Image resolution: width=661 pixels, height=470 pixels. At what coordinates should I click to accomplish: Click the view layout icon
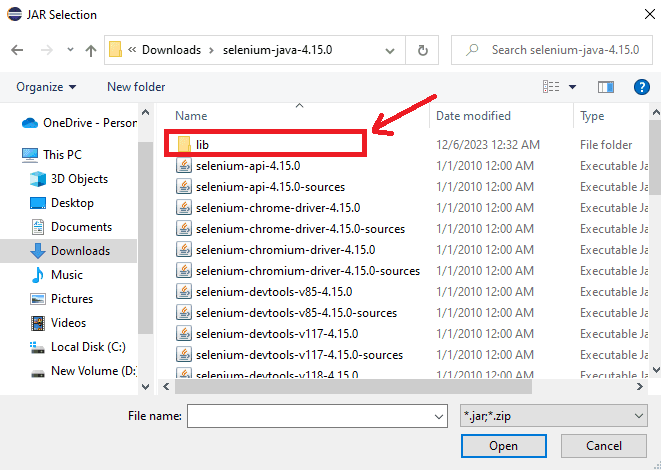(x=549, y=87)
